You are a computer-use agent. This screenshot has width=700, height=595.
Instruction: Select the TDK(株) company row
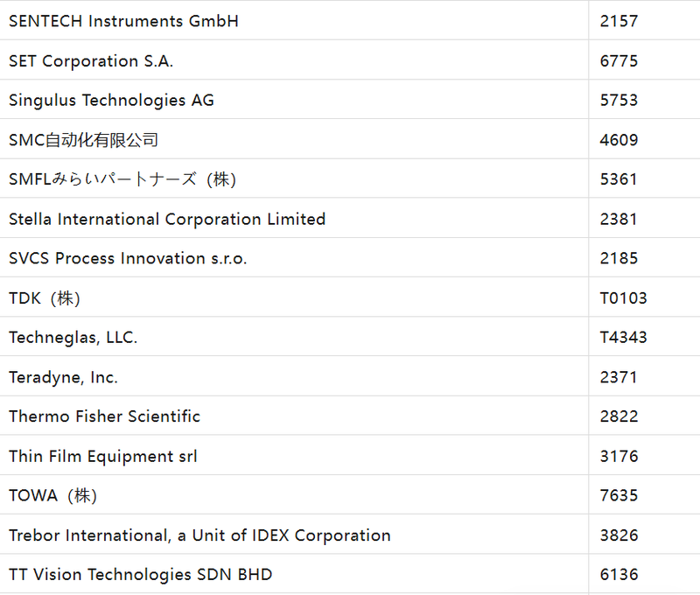click(45, 298)
